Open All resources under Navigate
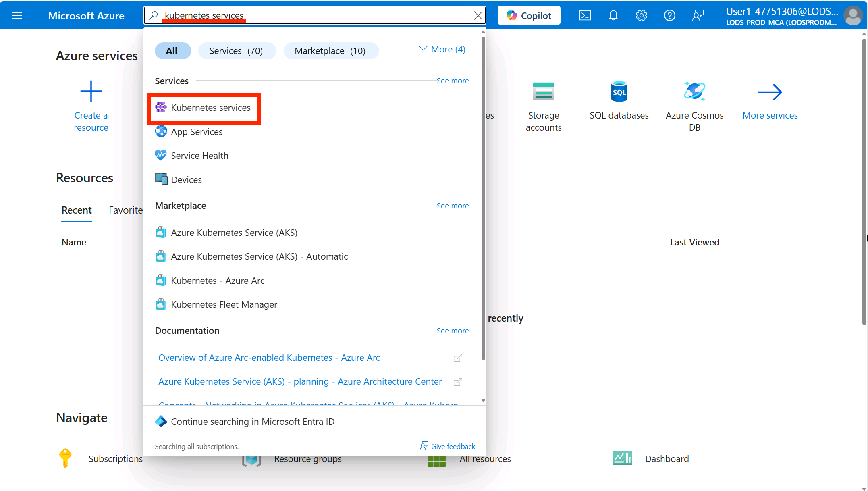 coord(485,459)
